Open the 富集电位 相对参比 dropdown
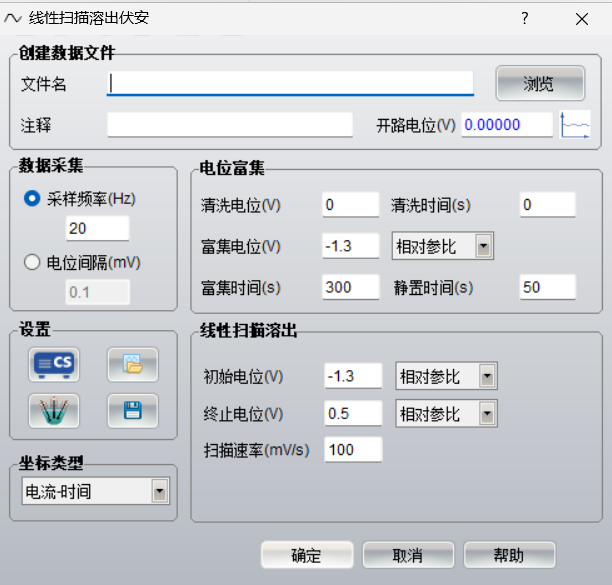Screen dimensions: 612x585 pos(443,246)
